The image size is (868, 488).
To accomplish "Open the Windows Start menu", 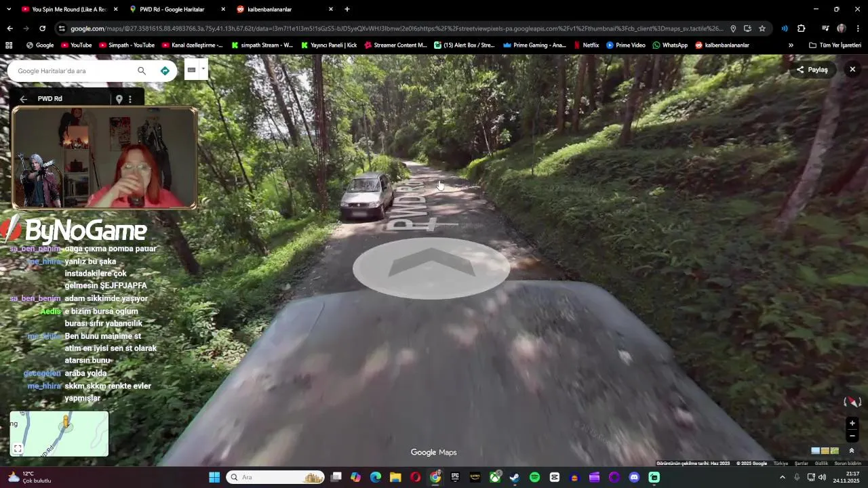I will [214, 477].
